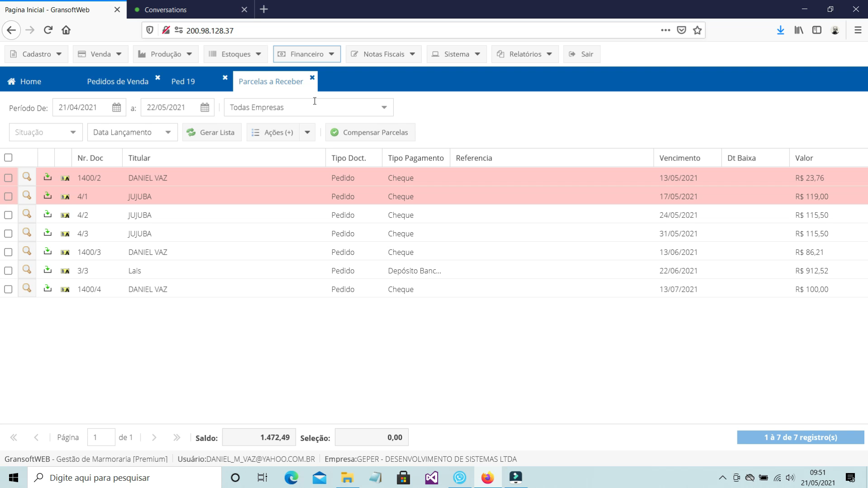Screen dimensions: 868x488
Task: Open the Cadastro menu
Action: coord(36,54)
